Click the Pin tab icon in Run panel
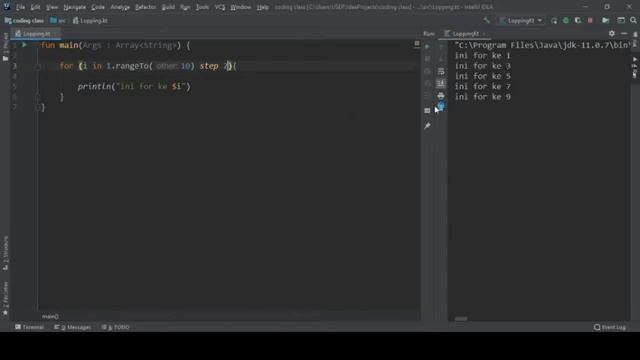This screenshot has height=360, width=640. (x=427, y=126)
